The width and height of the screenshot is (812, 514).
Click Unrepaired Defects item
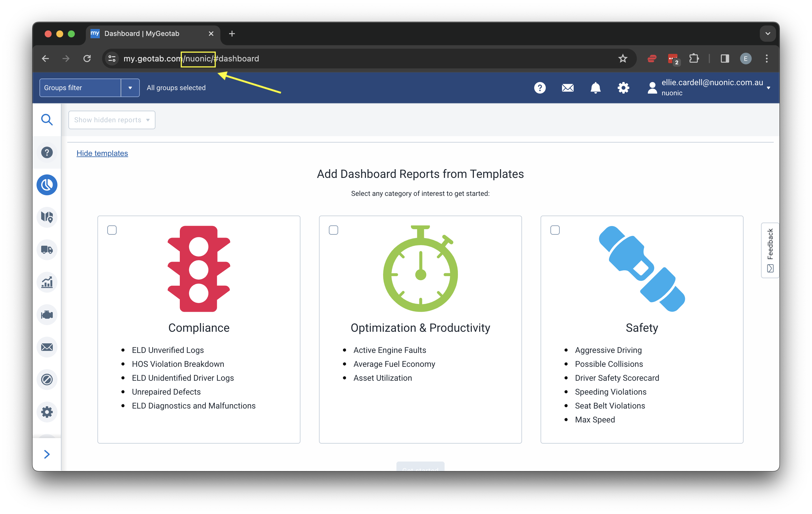click(166, 392)
